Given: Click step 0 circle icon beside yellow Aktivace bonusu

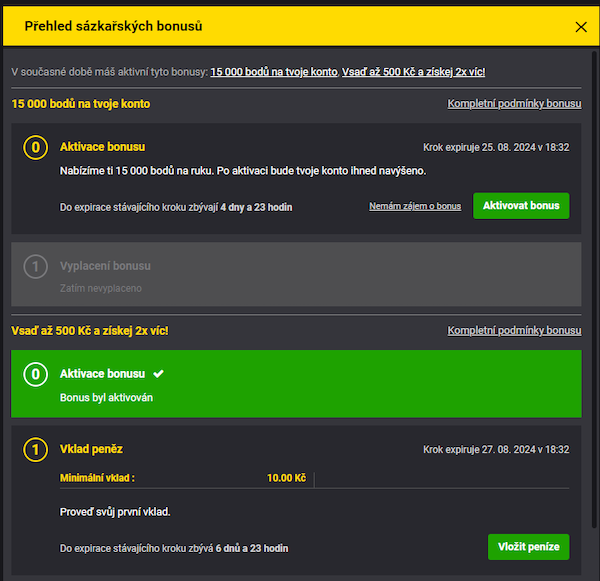Looking at the screenshot, I should coord(36,148).
